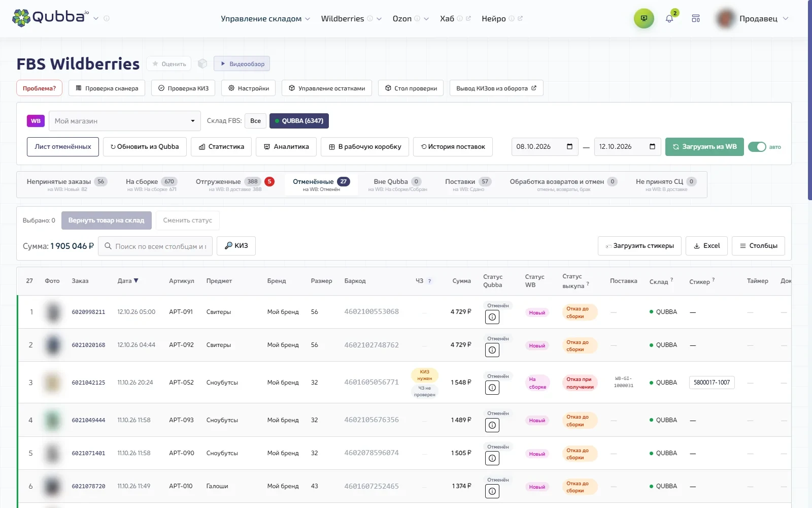Image resolution: width=812 pixels, height=508 pixels.
Task: Click Загрузить стикеры button
Action: click(639, 246)
